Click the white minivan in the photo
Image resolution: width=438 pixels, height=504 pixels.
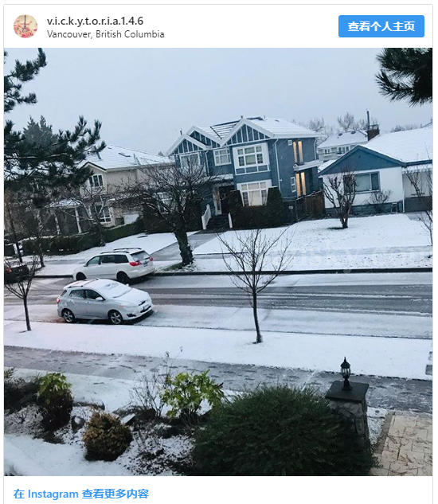tap(114, 265)
